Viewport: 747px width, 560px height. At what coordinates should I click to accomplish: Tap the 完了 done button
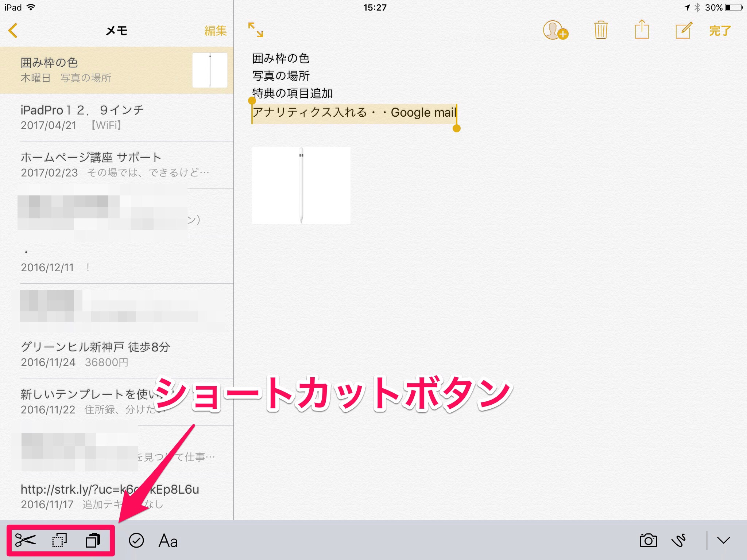tap(720, 31)
